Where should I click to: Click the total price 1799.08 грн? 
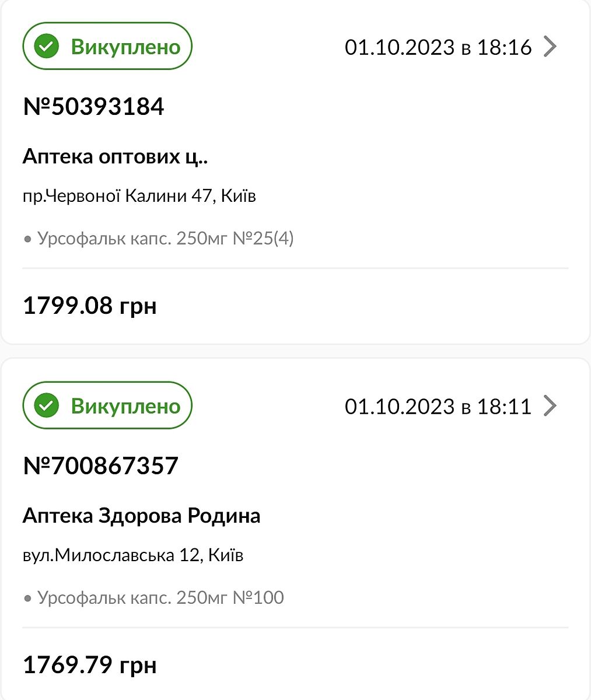click(x=90, y=306)
